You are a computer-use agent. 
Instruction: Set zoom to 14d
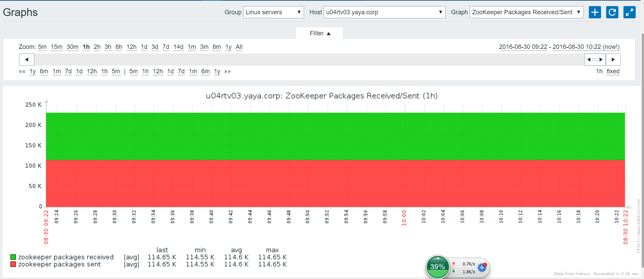point(178,47)
